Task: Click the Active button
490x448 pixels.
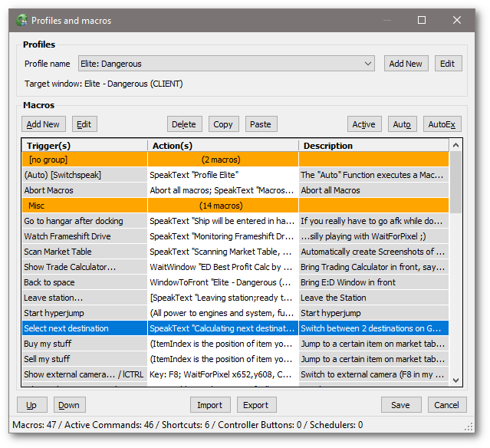Action: coord(364,124)
